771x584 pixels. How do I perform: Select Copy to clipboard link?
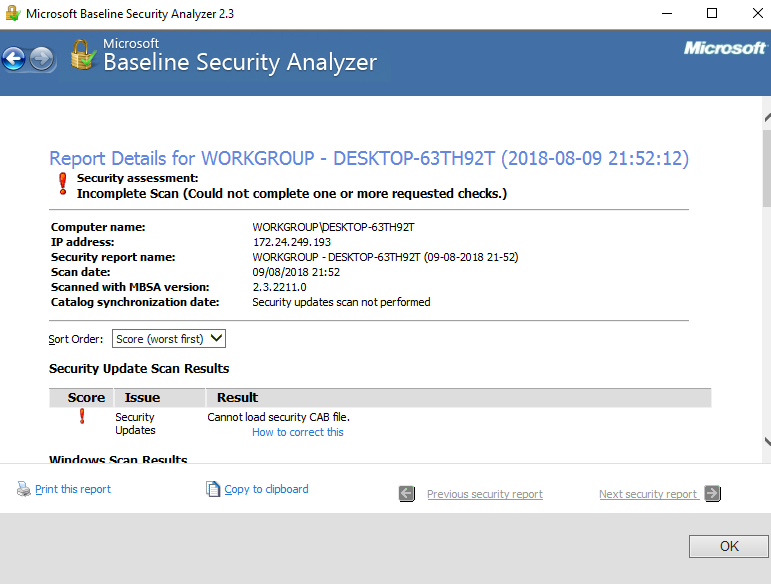pyautogui.click(x=267, y=489)
